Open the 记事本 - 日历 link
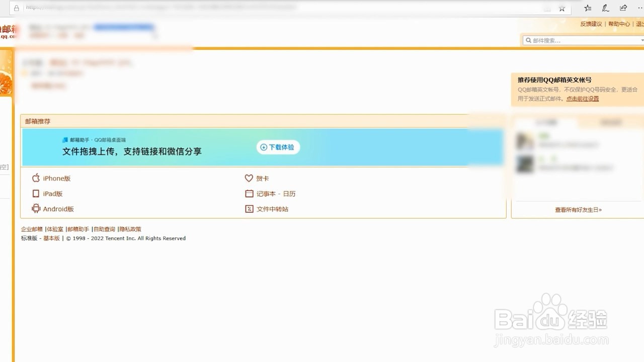This screenshot has width=644, height=362. 276,194
